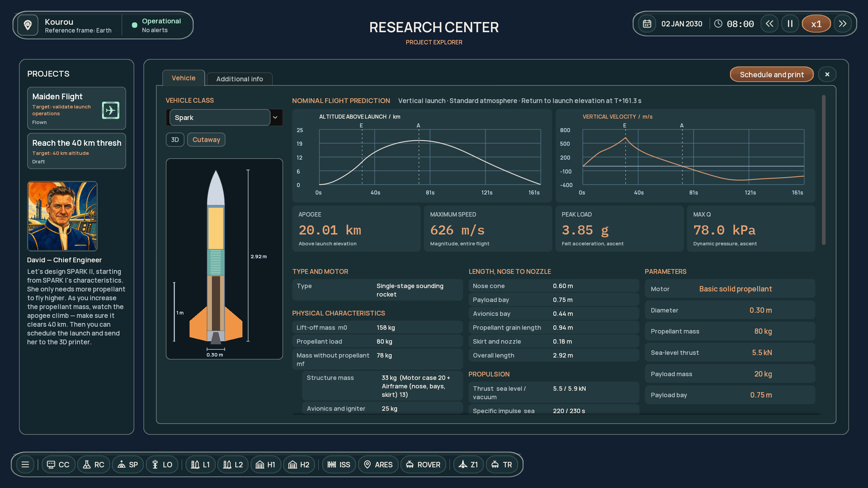Edit the Propellant mass 80 kg parameter
Image resolution: width=868 pixels, height=488 pixels.
coord(730,331)
